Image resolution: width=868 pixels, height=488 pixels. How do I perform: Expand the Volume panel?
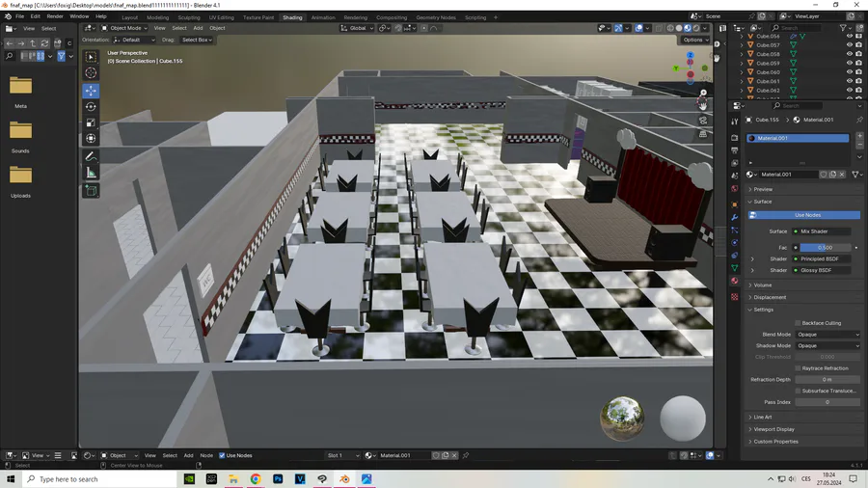pos(762,285)
